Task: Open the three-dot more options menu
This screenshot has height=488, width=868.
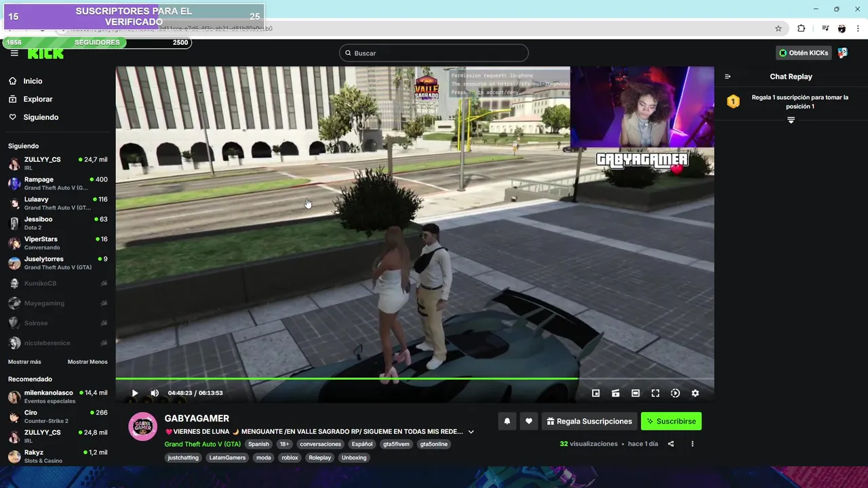Action: pyautogui.click(x=692, y=444)
